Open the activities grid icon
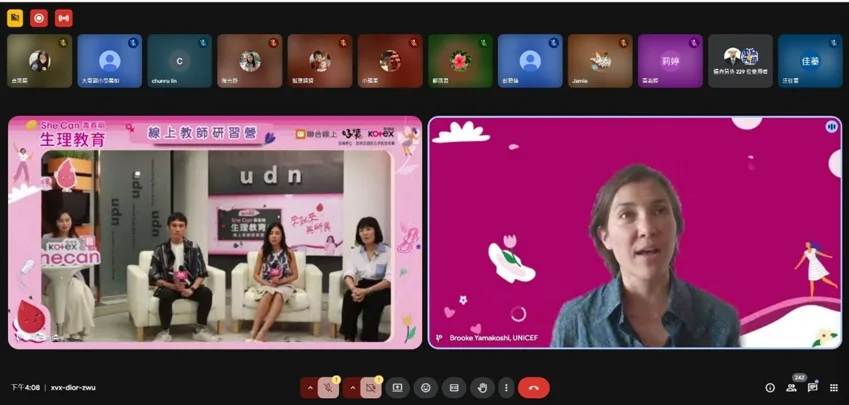 pyautogui.click(x=834, y=388)
